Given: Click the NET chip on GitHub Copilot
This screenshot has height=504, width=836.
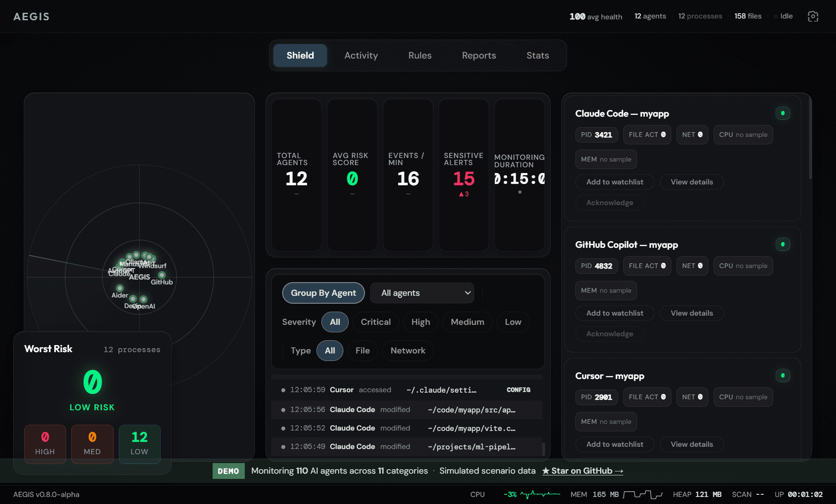Looking at the screenshot, I should click(x=692, y=266).
